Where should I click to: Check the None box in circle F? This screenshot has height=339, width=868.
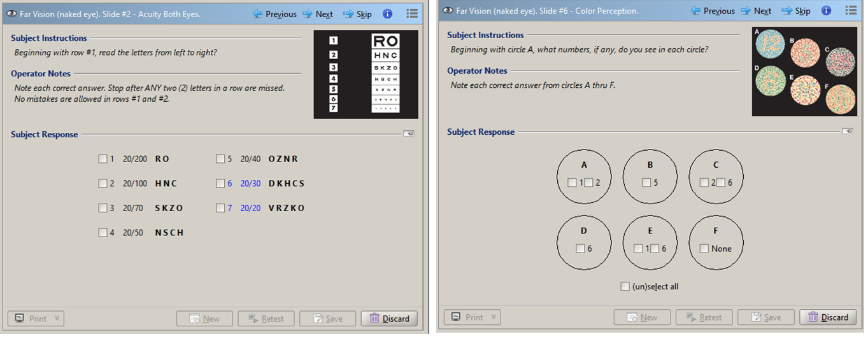pos(704,249)
